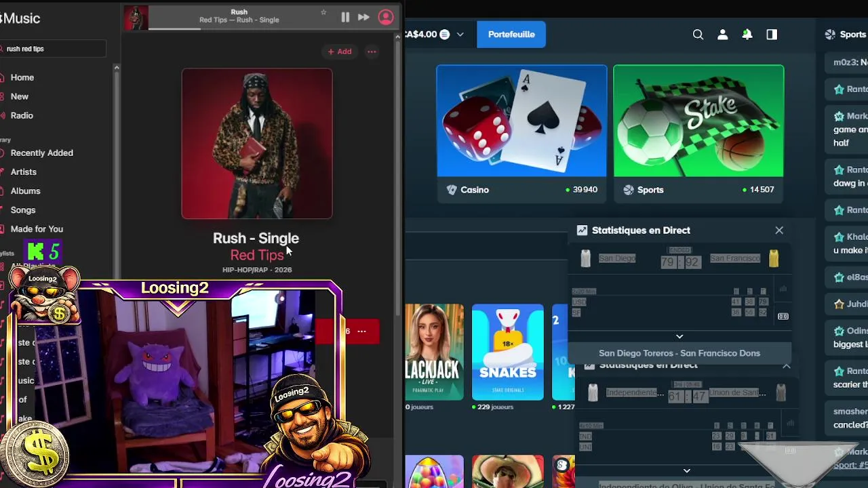868x488 pixels.
Task: Click 61 : 47 score display
Action: (x=689, y=396)
